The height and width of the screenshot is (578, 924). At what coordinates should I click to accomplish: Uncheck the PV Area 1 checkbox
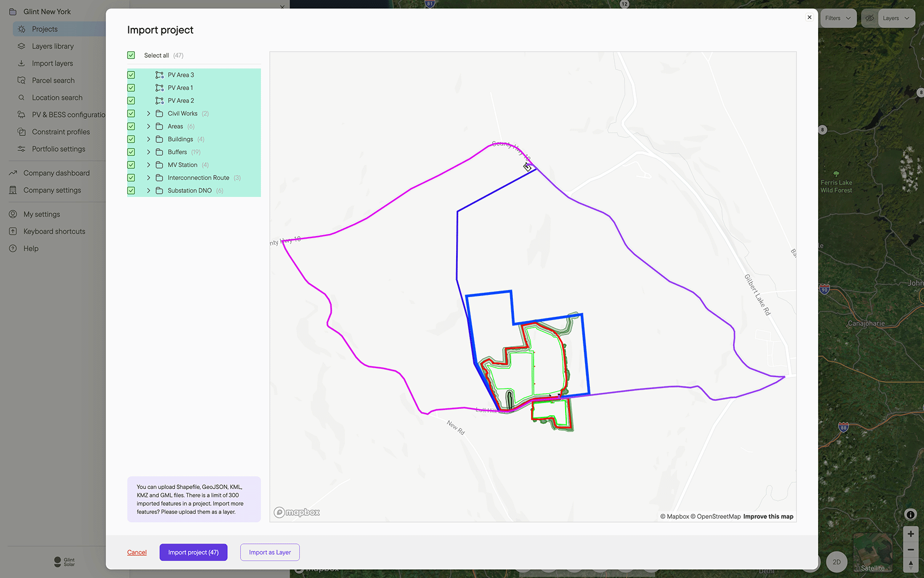click(x=131, y=88)
